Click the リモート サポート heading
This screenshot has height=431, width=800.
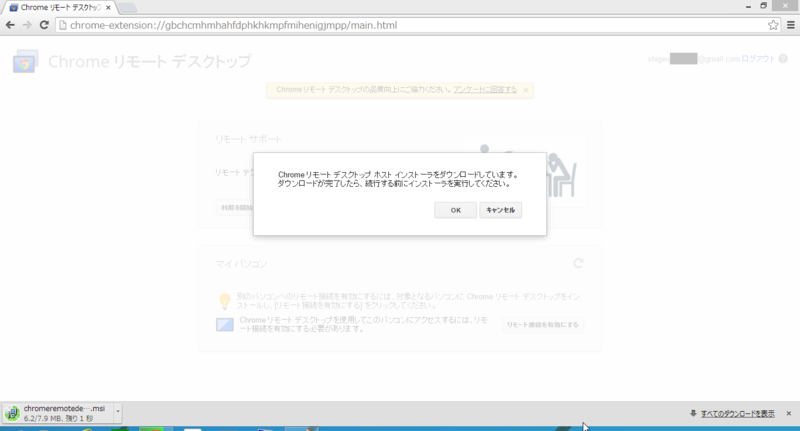[248, 139]
